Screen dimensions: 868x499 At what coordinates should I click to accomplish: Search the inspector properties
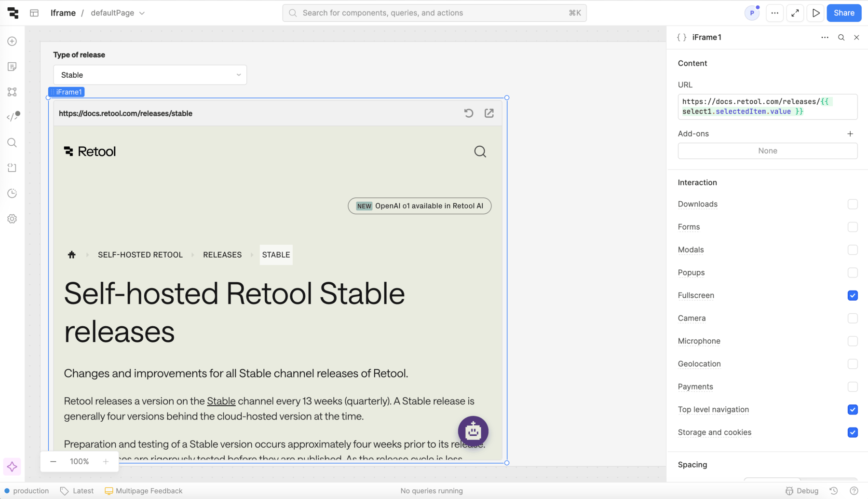click(x=841, y=37)
